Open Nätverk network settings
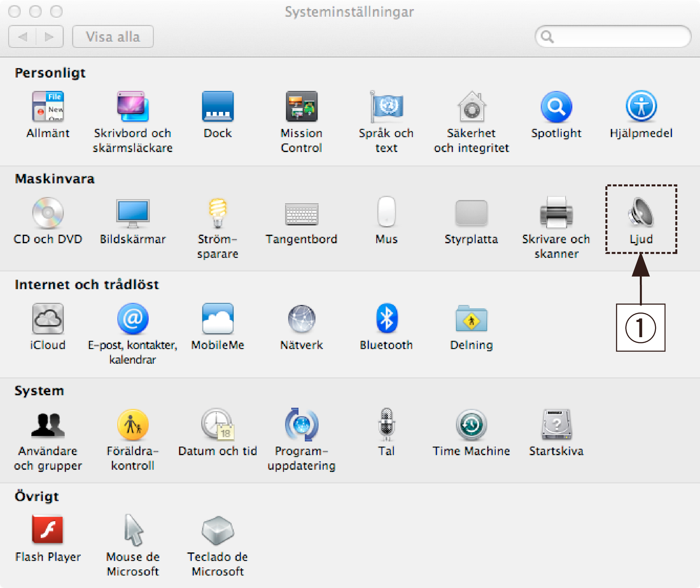This screenshot has width=700, height=588. coord(301,319)
